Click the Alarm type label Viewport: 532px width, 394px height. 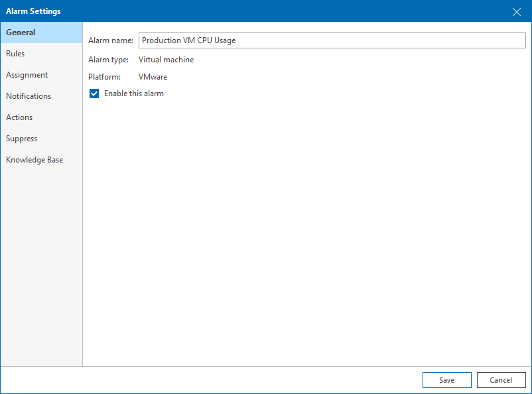[x=109, y=60]
